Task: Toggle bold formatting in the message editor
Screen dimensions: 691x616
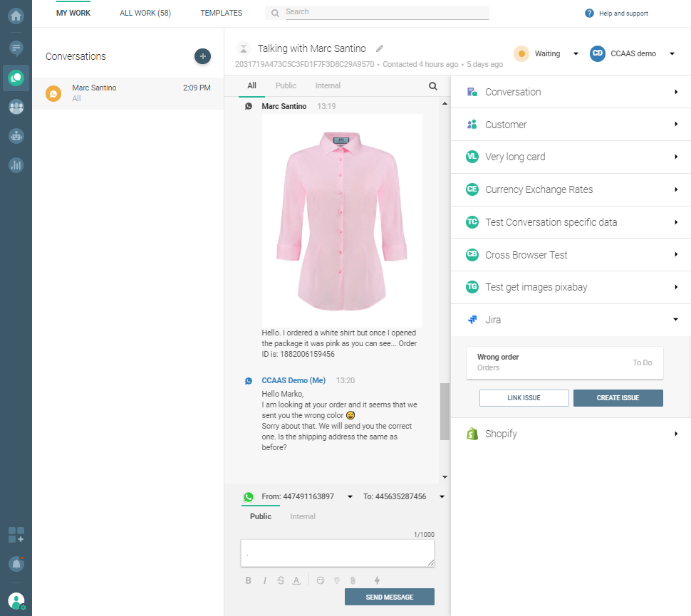Action: coord(249,580)
